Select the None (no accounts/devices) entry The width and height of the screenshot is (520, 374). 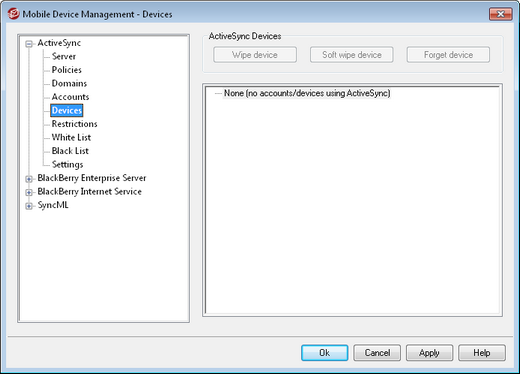pos(307,93)
